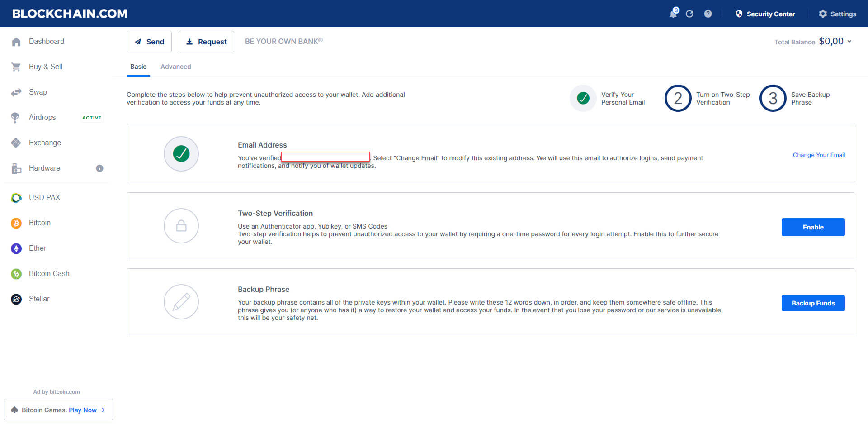Enable Two-Step Verification button
Screen dimensions: 868x424
(x=813, y=227)
